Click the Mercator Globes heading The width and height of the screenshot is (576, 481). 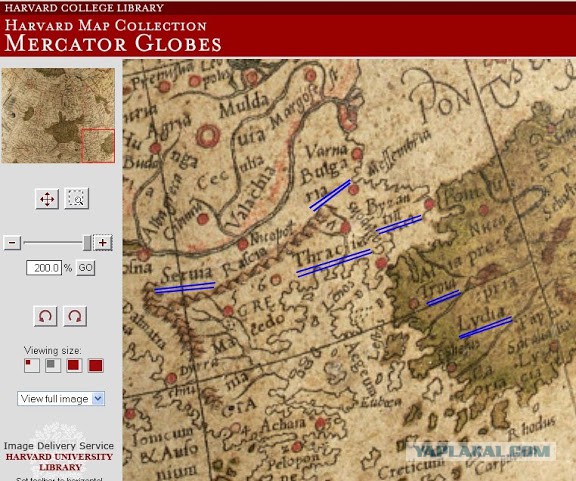coord(112,43)
